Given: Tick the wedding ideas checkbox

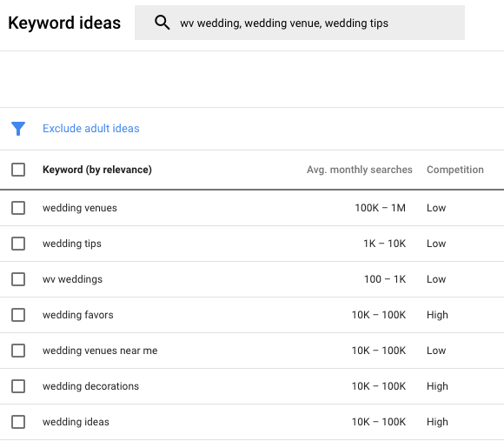Looking at the screenshot, I should click(x=18, y=422).
